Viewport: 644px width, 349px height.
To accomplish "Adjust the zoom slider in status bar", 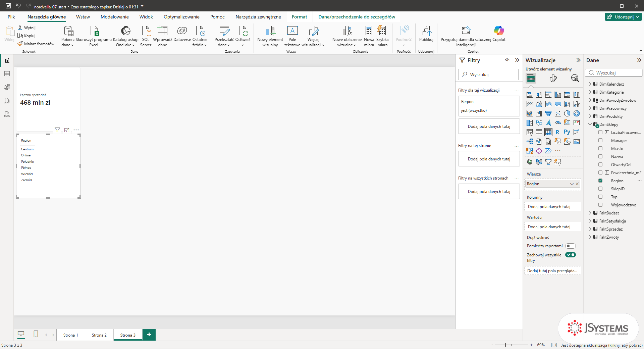I will pyautogui.click(x=506, y=345).
